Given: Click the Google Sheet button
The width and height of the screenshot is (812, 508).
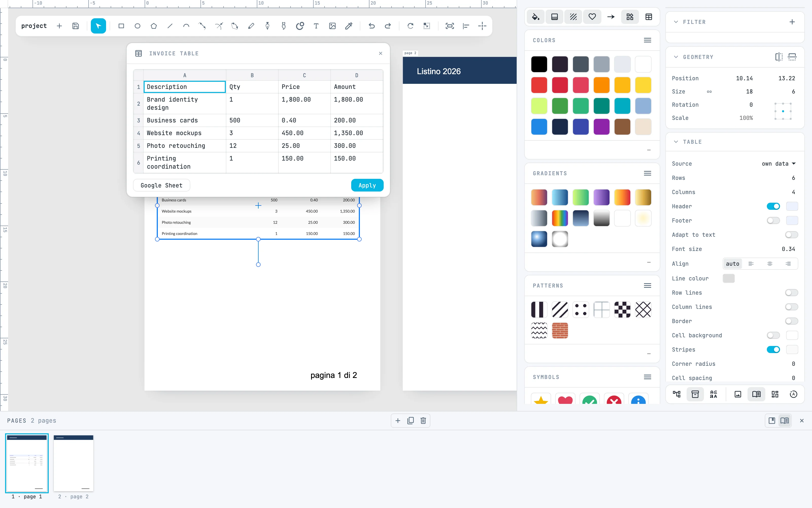Looking at the screenshot, I should [x=161, y=185].
